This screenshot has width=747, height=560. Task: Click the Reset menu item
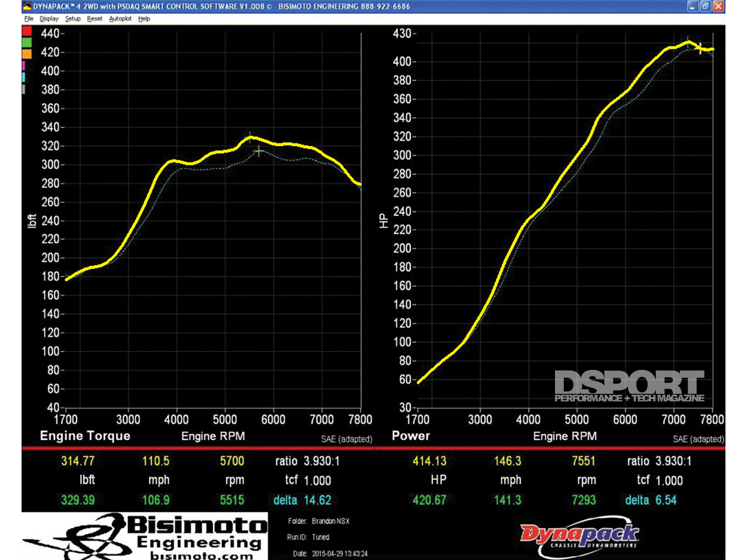(94, 18)
